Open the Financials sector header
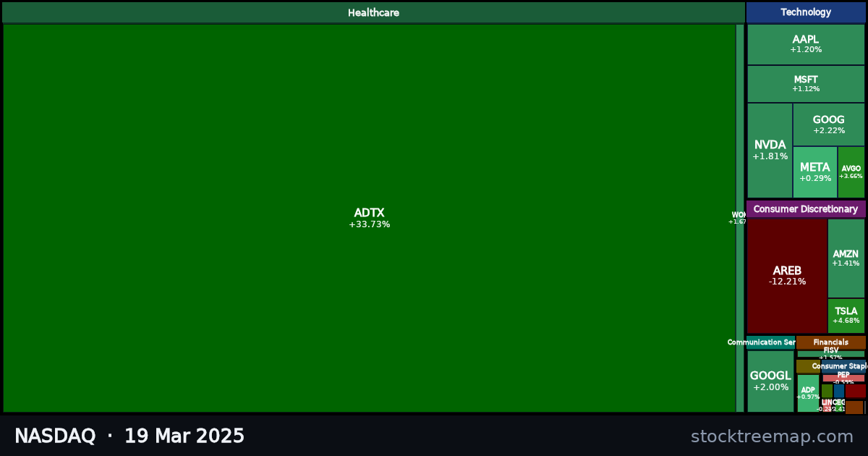Screen dimensions: 868x456 (831, 342)
